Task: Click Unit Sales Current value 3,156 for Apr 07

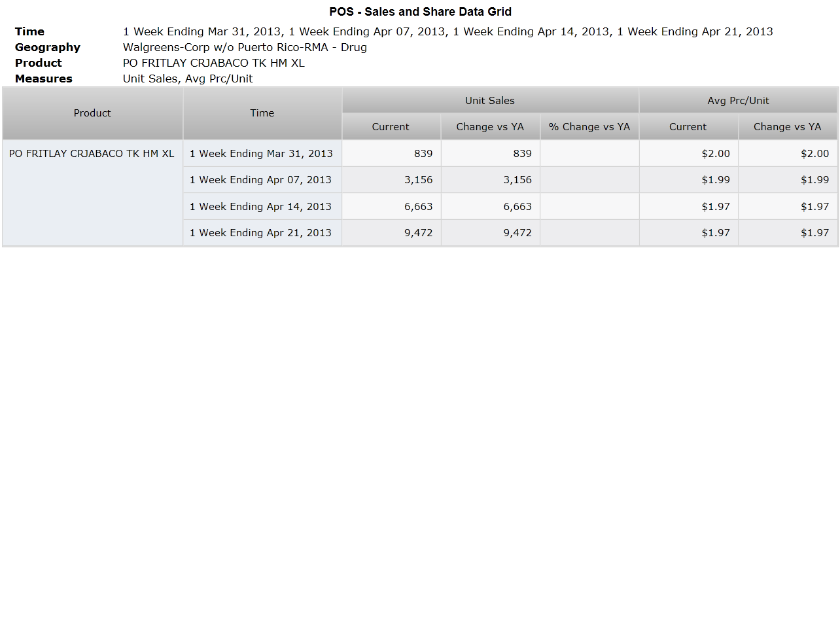Action: 391,180
